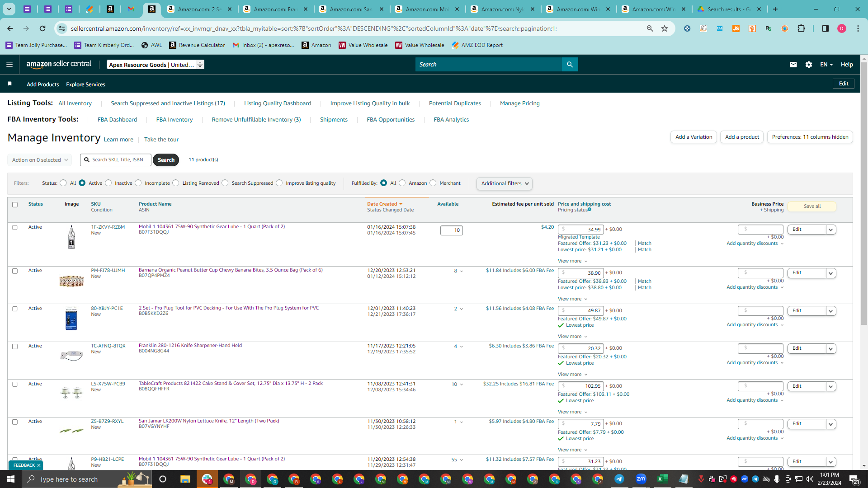Check the box for the SKU 1F-ZKVY-RZBM row
The image size is (868, 488).
coord(15,227)
